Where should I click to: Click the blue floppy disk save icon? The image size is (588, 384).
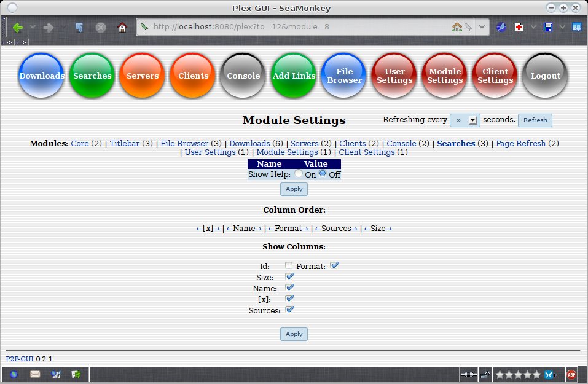[x=548, y=27]
